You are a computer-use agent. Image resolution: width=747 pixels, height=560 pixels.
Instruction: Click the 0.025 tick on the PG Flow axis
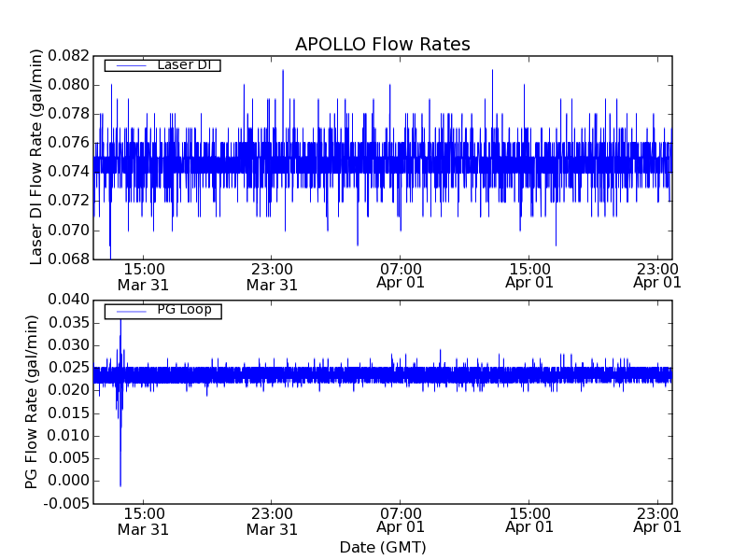(x=68, y=368)
